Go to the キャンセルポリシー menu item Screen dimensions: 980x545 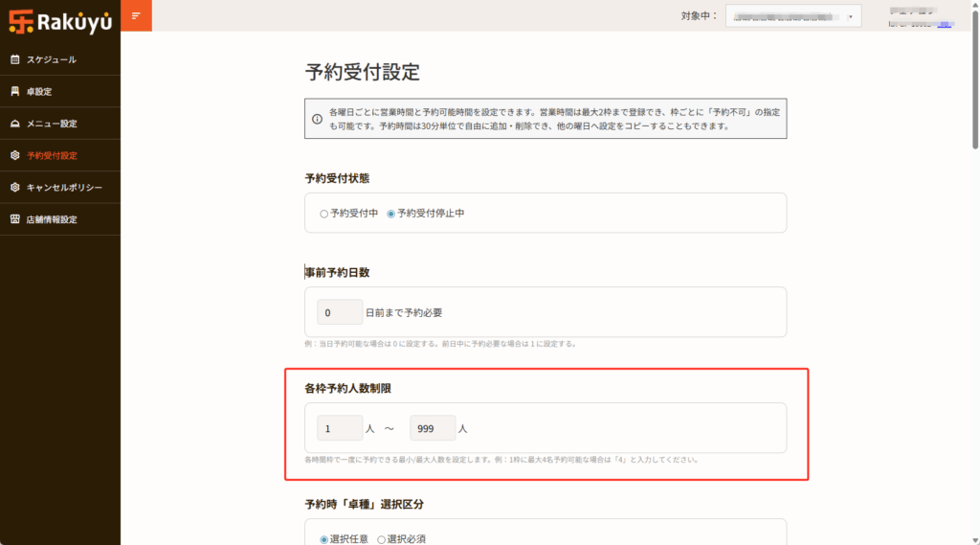tap(64, 187)
